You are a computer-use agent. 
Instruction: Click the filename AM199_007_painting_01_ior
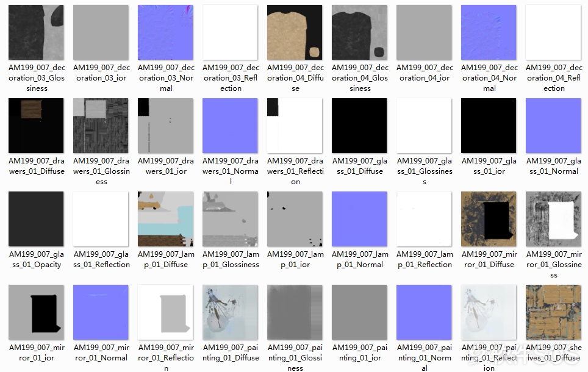click(x=360, y=353)
